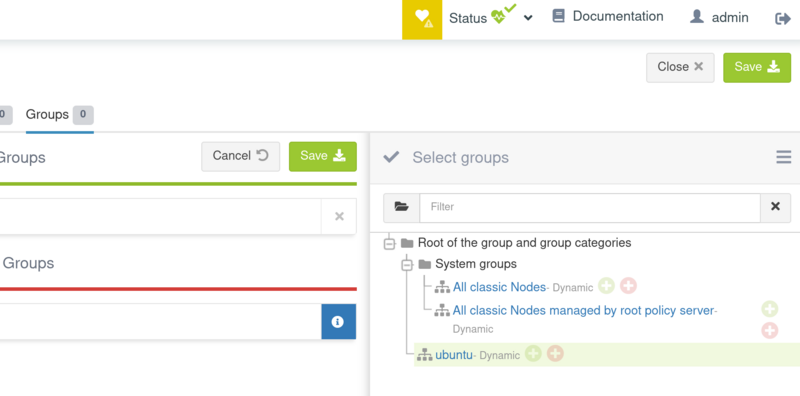Click the Cancel button
Viewport: 800px width, 396px height.
pos(240,156)
